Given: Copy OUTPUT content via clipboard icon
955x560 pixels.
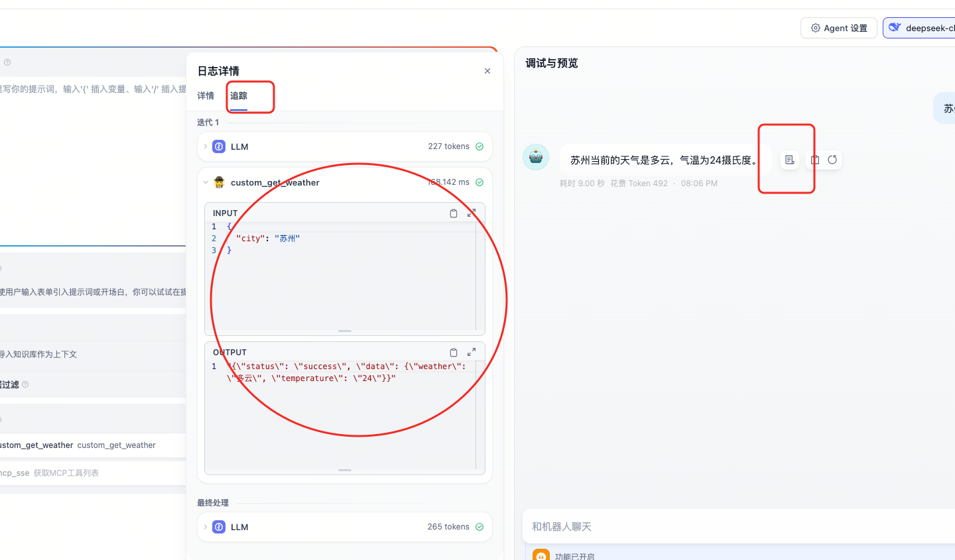Looking at the screenshot, I should pos(454,352).
